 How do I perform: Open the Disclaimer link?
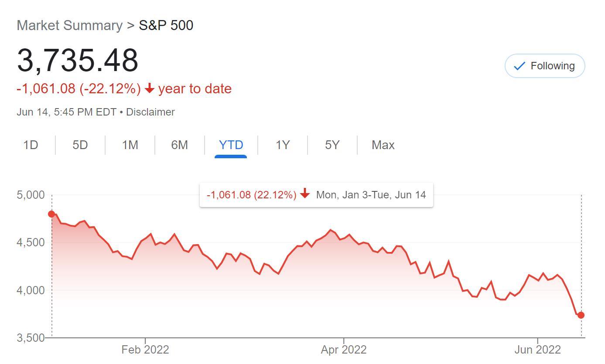tap(150, 112)
